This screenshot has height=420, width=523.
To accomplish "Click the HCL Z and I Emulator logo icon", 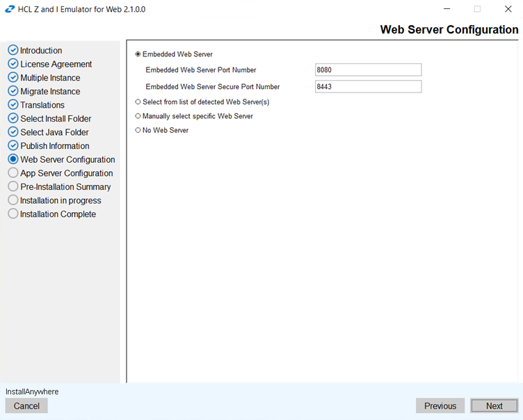I will point(10,9).
